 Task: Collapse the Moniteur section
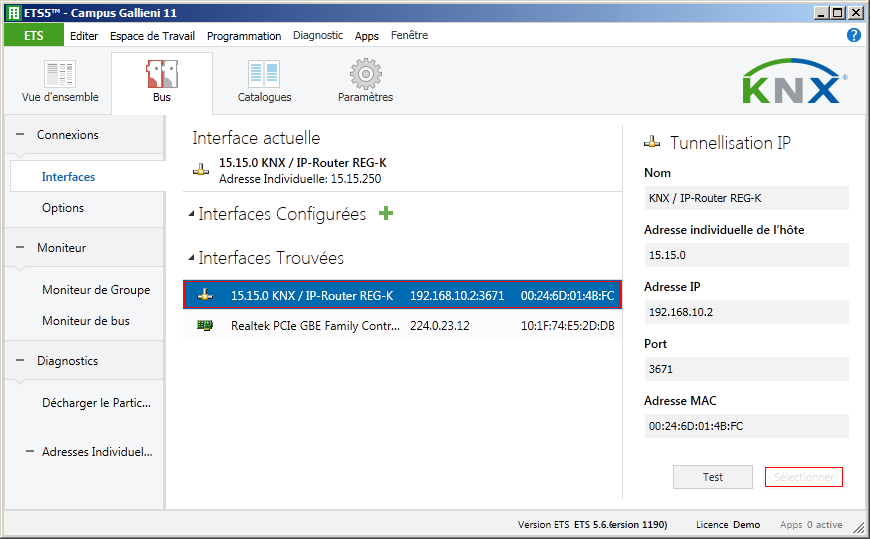20,248
